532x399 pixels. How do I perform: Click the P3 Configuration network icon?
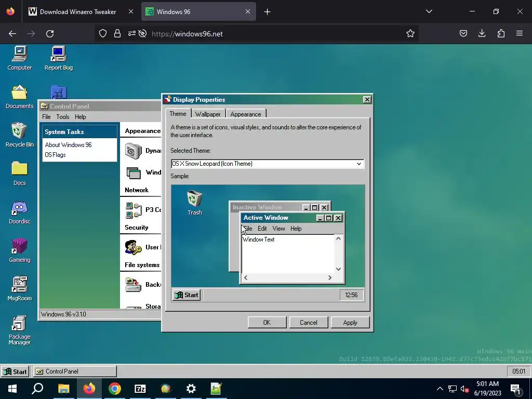(134, 210)
